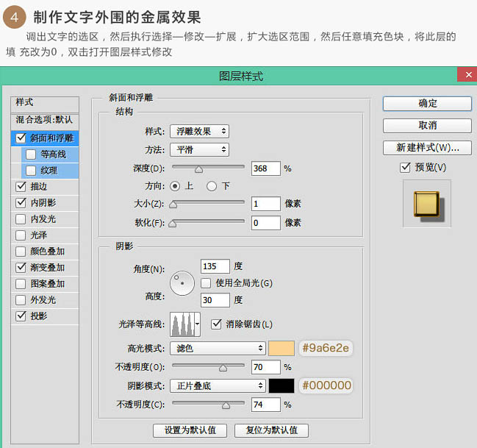This screenshot has height=448, width=477.
Task: Click the gloss contour curve thumbnail
Action: [182, 324]
